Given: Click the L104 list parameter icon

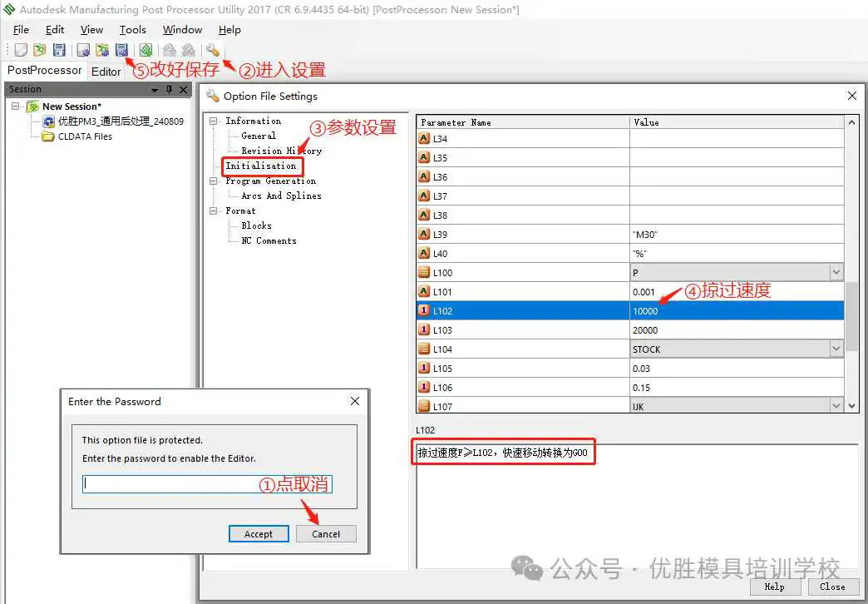Looking at the screenshot, I should 424,349.
